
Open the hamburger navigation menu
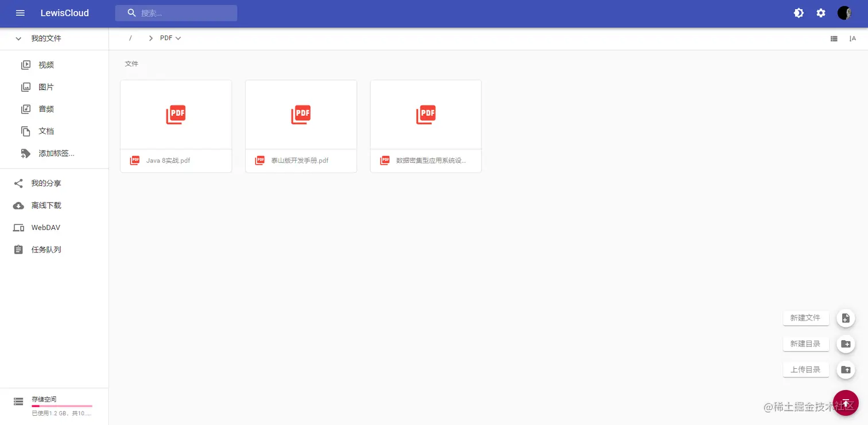click(20, 13)
